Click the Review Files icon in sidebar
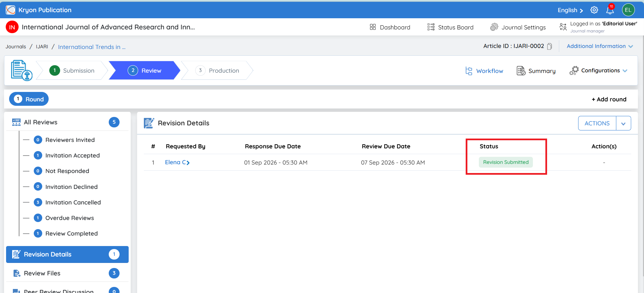The height and width of the screenshot is (293, 644). point(17,273)
